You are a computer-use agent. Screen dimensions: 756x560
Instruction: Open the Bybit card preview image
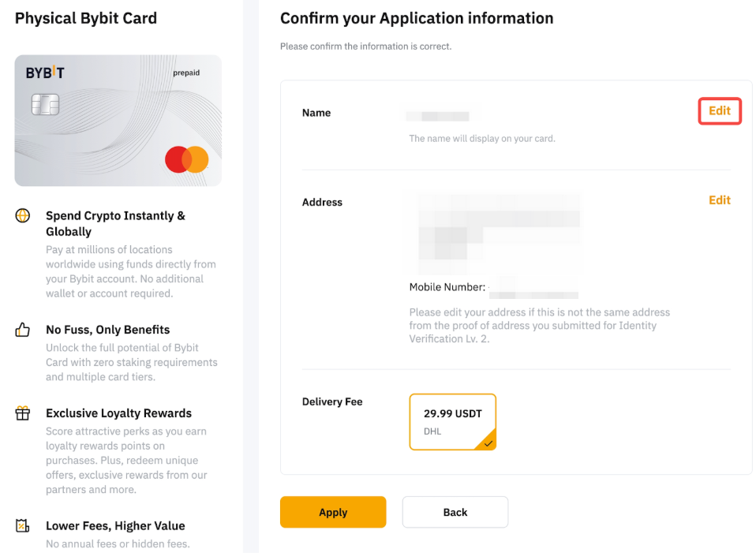click(x=118, y=120)
